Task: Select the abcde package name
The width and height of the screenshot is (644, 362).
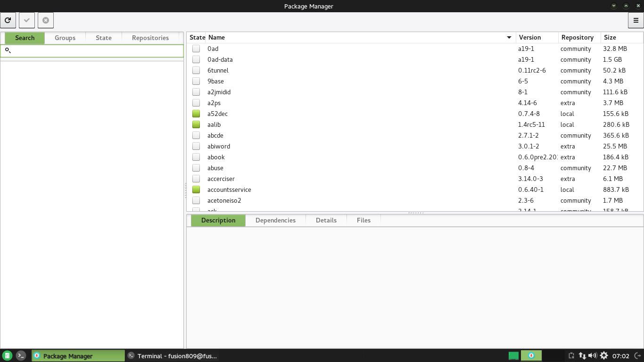Action: 215,135
